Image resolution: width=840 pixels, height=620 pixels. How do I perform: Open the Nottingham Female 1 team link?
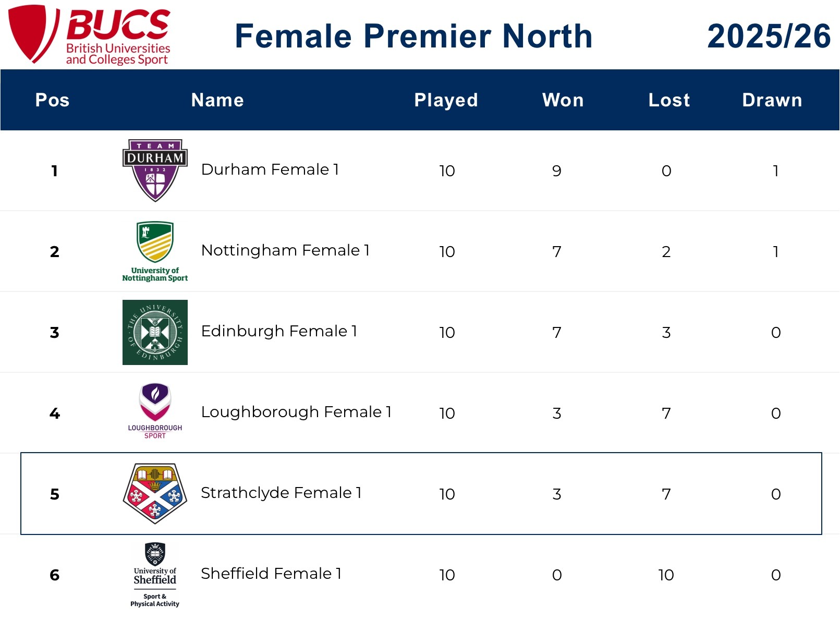(285, 250)
